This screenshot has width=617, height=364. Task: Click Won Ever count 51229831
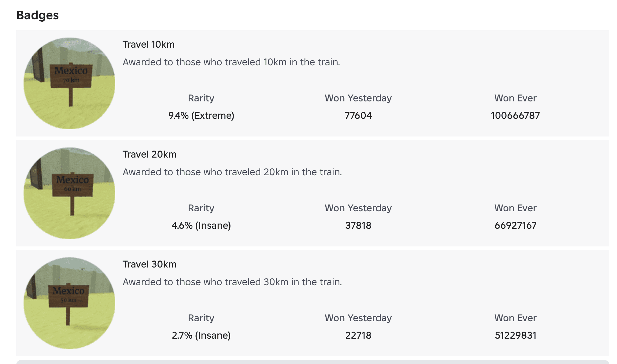click(515, 336)
